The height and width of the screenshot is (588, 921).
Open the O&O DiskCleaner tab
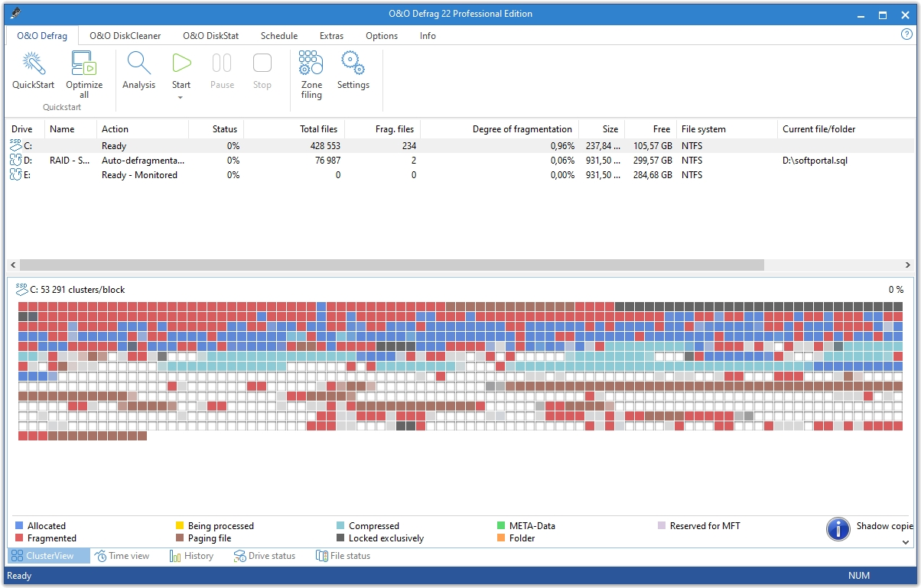[125, 36]
